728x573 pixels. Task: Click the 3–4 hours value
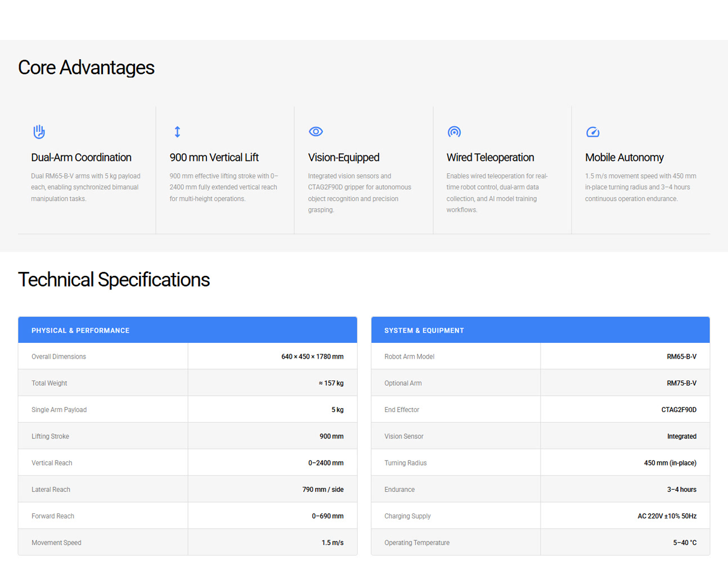(x=682, y=490)
